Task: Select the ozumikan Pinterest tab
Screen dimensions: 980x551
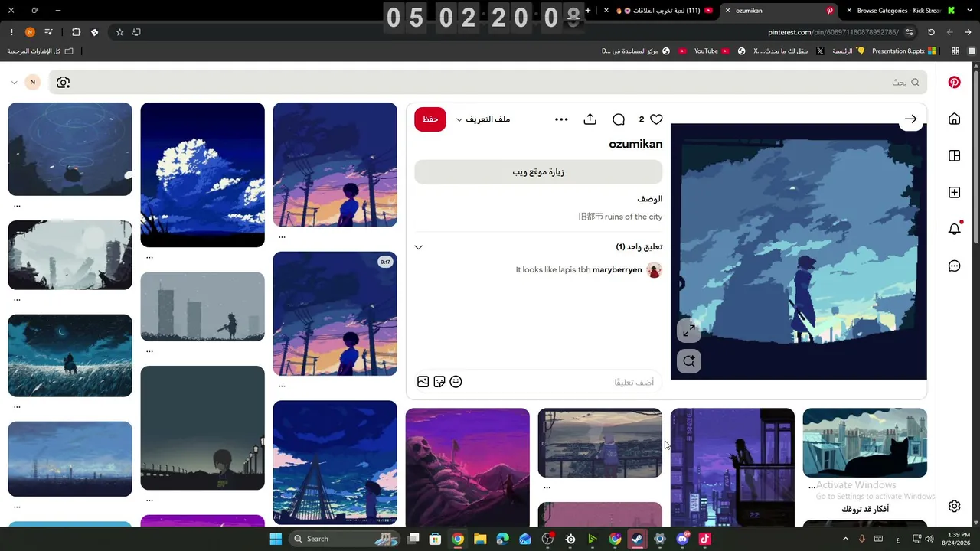Action: click(x=779, y=11)
